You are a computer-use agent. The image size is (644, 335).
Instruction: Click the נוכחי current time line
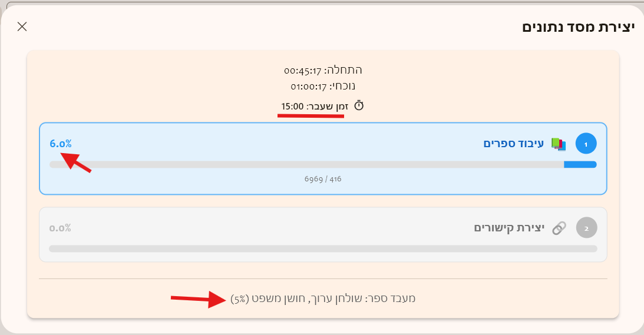click(x=323, y=87)
